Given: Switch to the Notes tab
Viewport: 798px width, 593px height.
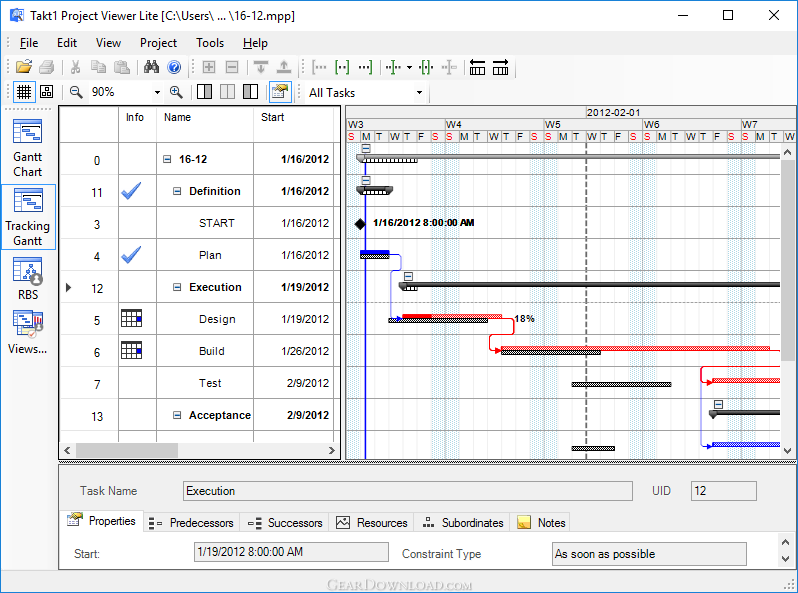Looking at the screenshot, I should coord(542,523).
